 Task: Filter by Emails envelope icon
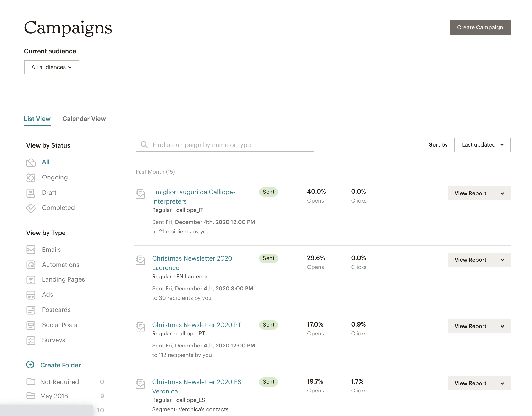click(x=31, y=250)
